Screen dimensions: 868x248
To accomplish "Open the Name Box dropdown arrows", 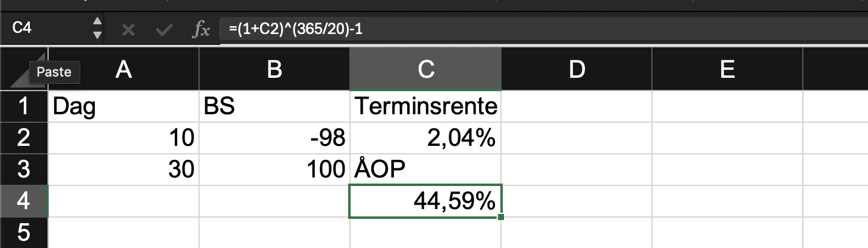I will [x=97, y=29].
